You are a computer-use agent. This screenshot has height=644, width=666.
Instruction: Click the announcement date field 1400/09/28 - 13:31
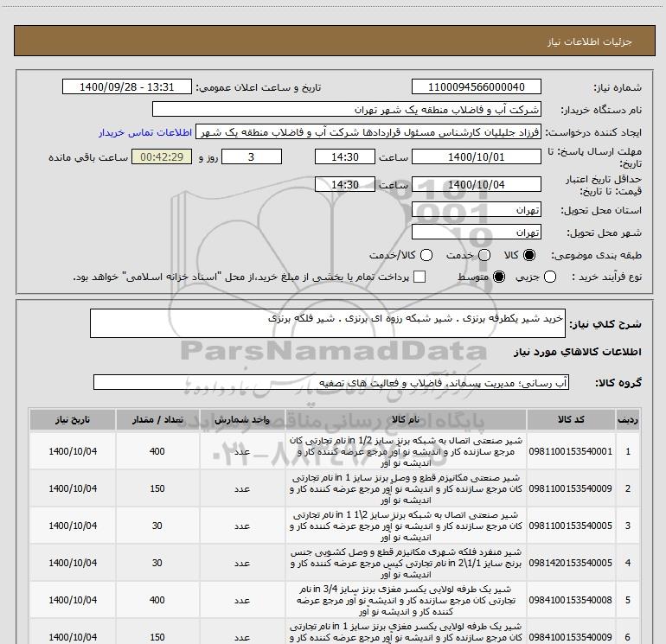(x=127, y=86)
